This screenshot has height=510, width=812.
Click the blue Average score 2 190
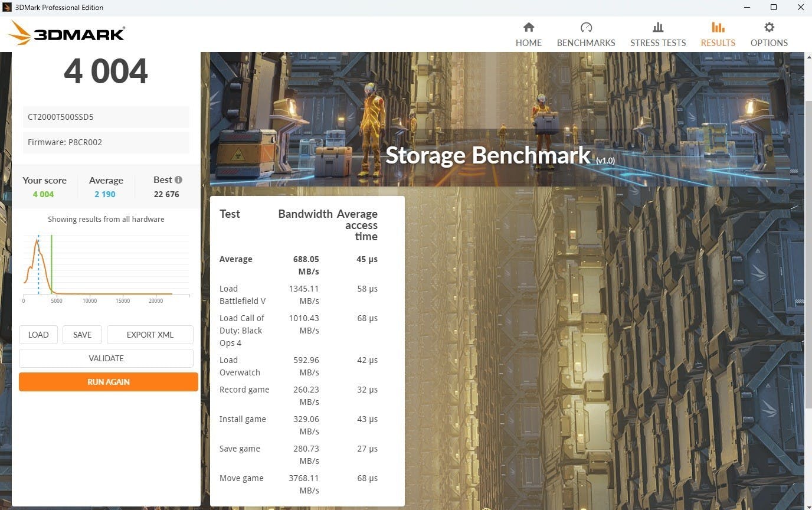tap(105, 194)
